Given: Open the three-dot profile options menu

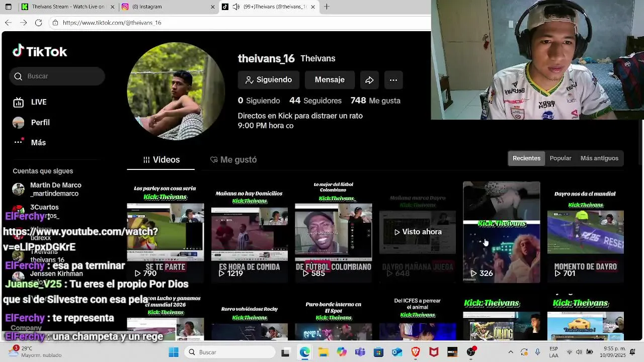Looking at the screenshot, I should coord(393,80).
